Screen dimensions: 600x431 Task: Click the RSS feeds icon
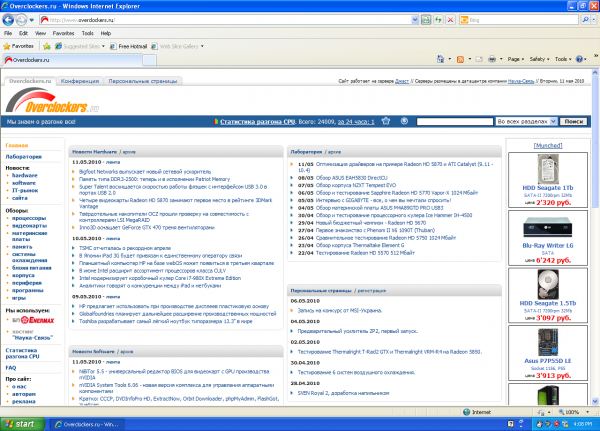460,59
